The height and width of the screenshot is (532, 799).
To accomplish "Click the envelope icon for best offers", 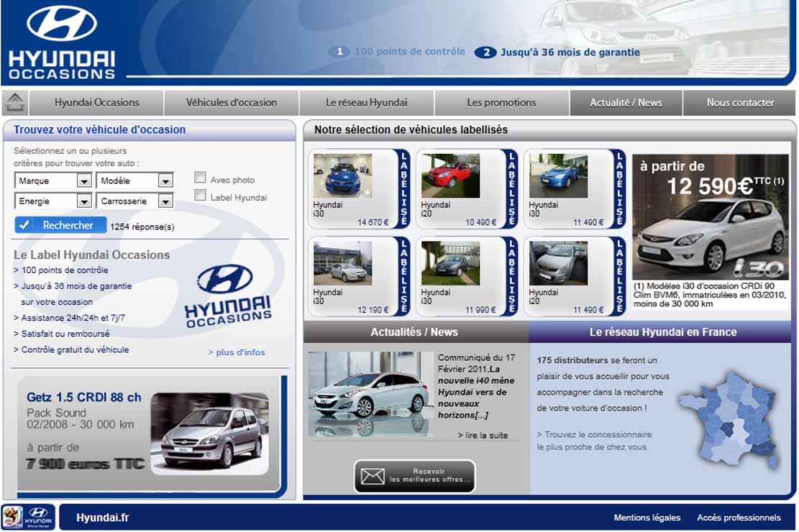I will tap(372, 477).
